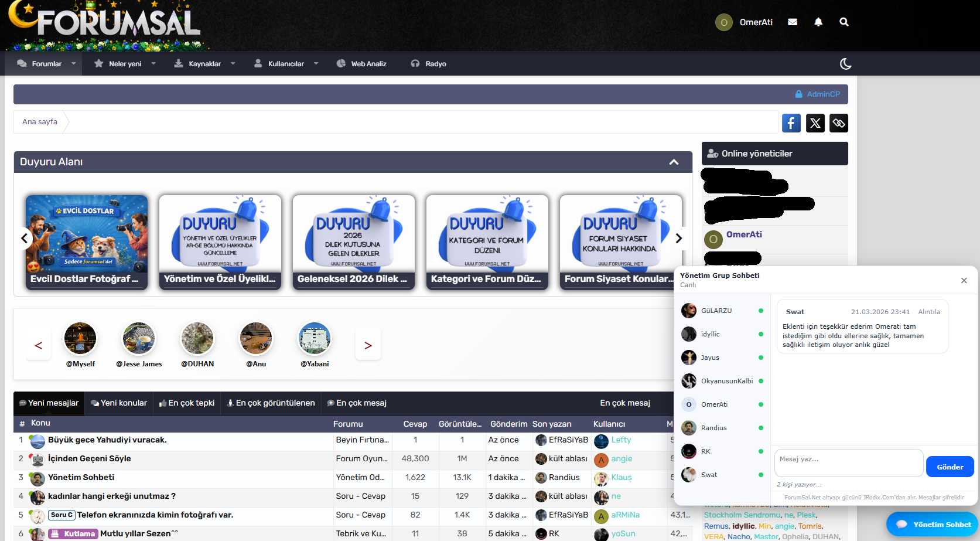Expand the Neler yeni dropdown arrow
The image size is (980, 541).
pyautogui.click(x=153, y=63)
